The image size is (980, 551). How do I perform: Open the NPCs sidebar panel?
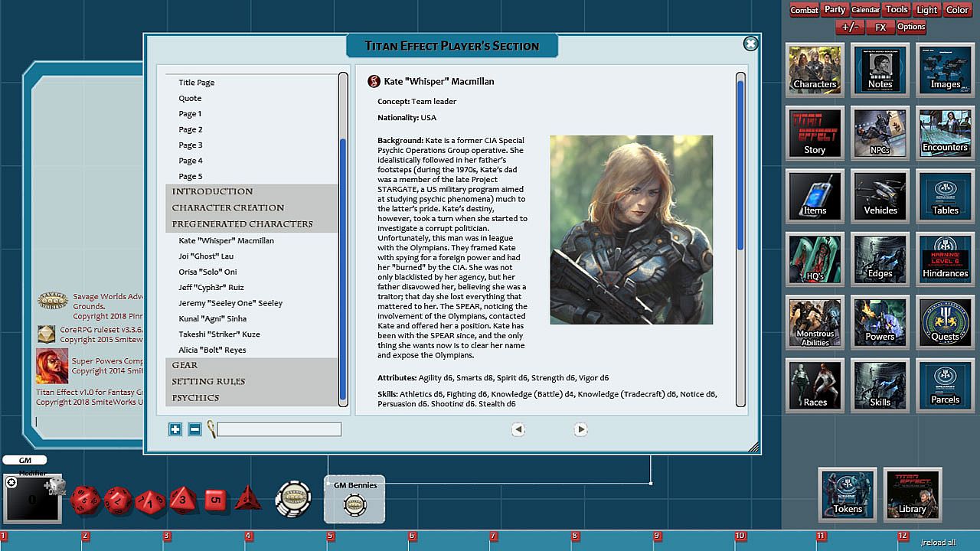880,132
